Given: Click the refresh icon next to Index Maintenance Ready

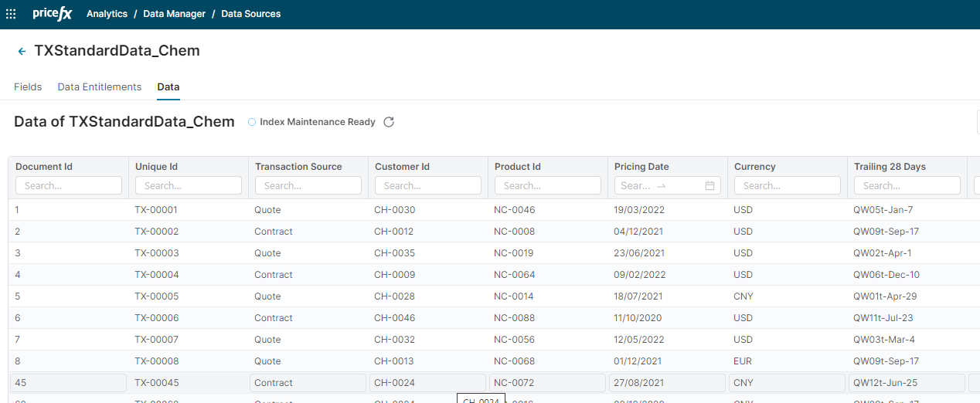Looking at the screenshot, I should tap(389, 122).
